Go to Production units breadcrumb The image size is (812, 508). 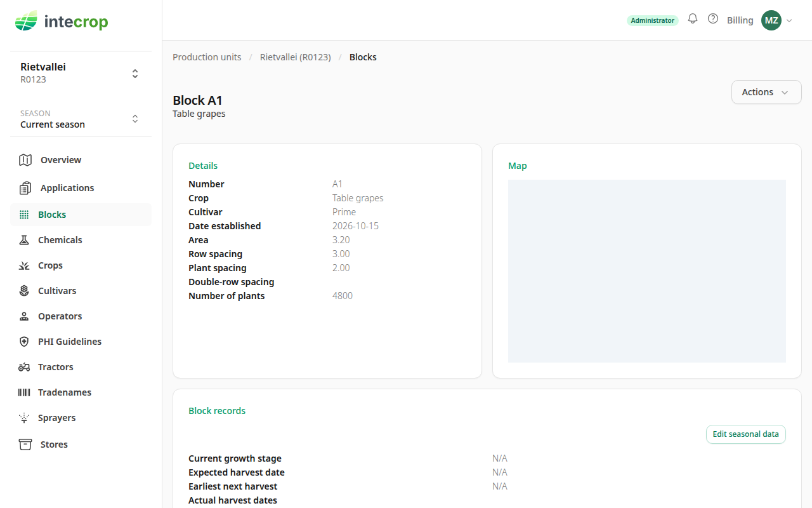point(207,57)
